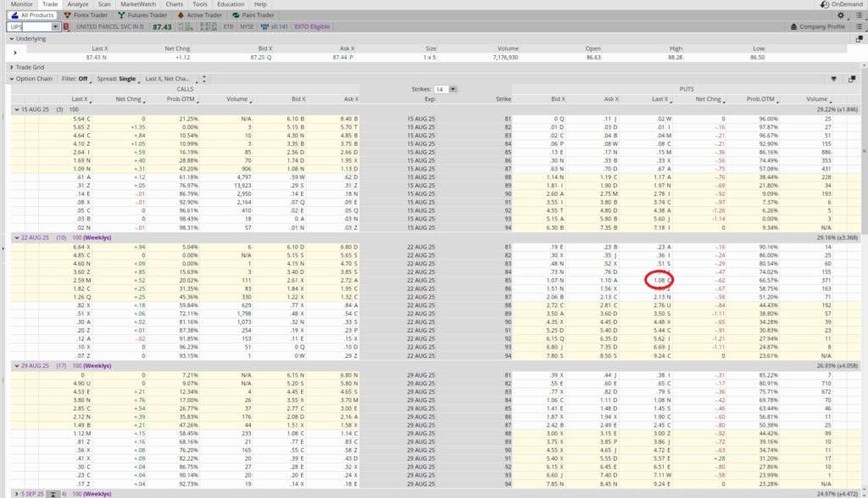Click the Futures Trader icon

point(120,14)
